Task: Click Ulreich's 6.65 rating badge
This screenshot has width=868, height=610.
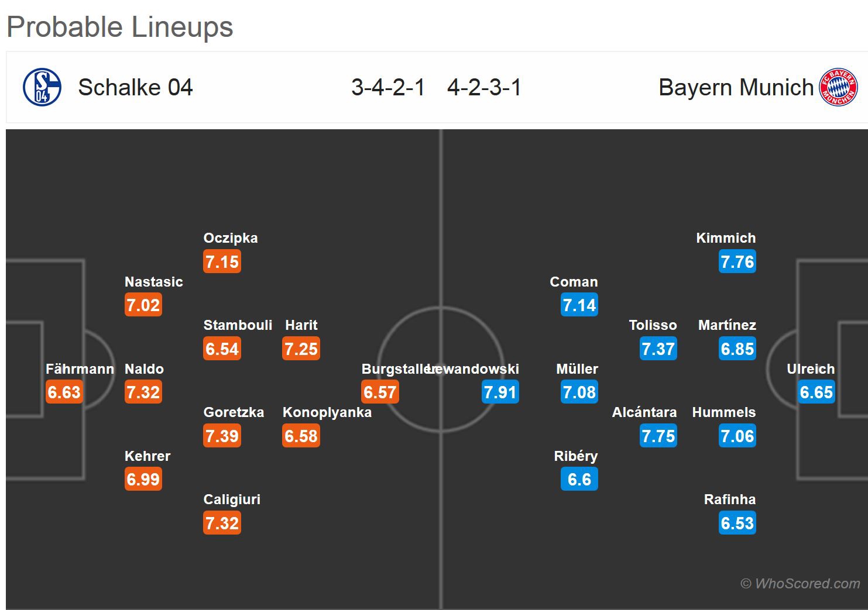Action: 816,392
